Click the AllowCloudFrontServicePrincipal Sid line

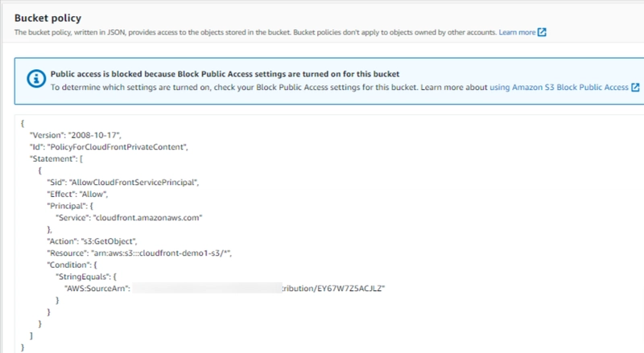tap(123, 183)
